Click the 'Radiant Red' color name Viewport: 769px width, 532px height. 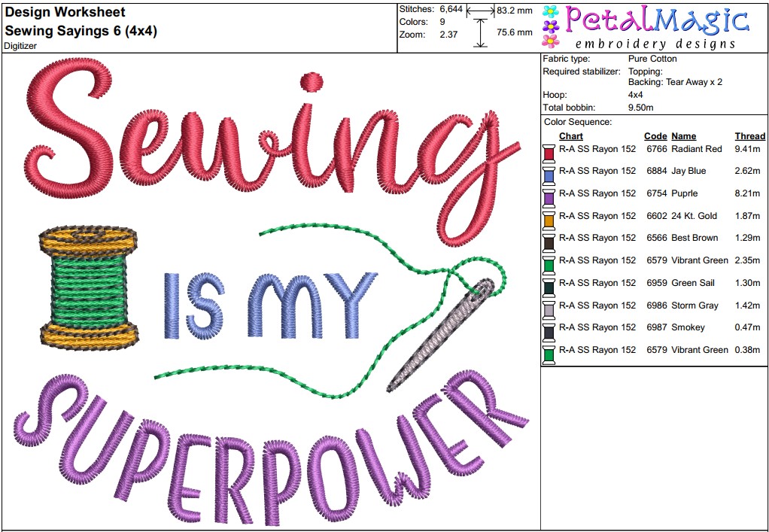697,148
